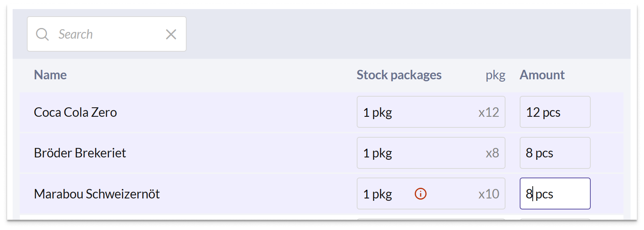Edit Coca Cola Zero stock packages field
This screenshot has height=230, width=644.
point(431,112)
